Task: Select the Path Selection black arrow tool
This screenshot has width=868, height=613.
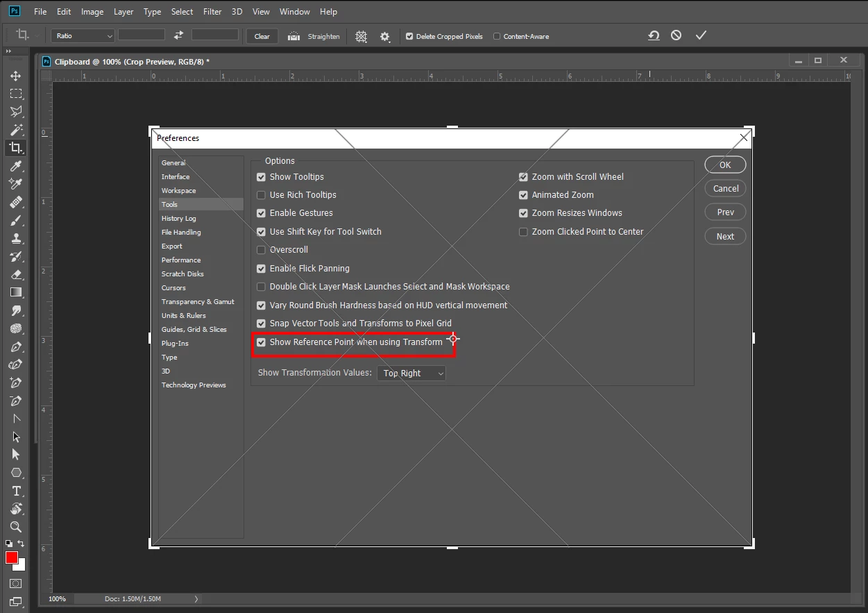Action: [15, 437]
